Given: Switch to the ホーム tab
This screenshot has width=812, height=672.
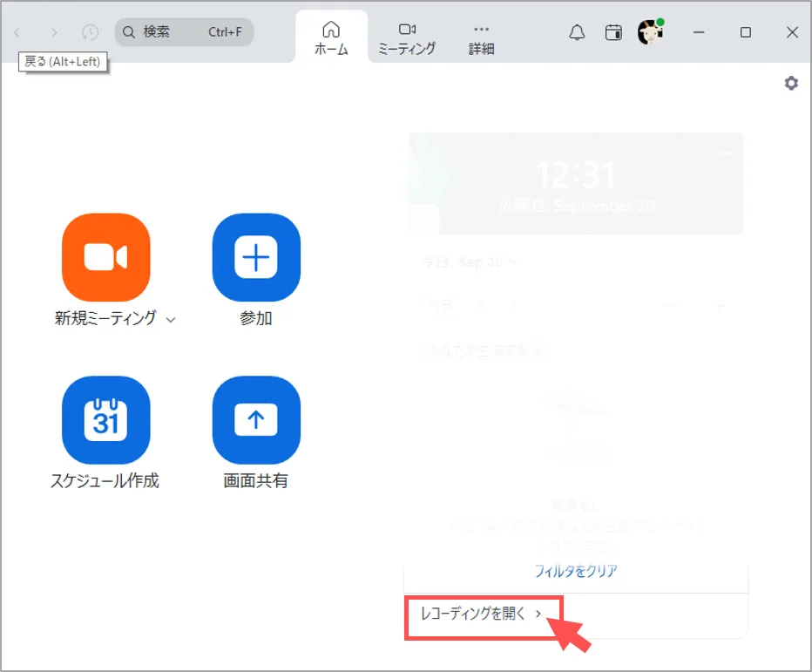Looking at the screenshot, I should coord(331,38).
